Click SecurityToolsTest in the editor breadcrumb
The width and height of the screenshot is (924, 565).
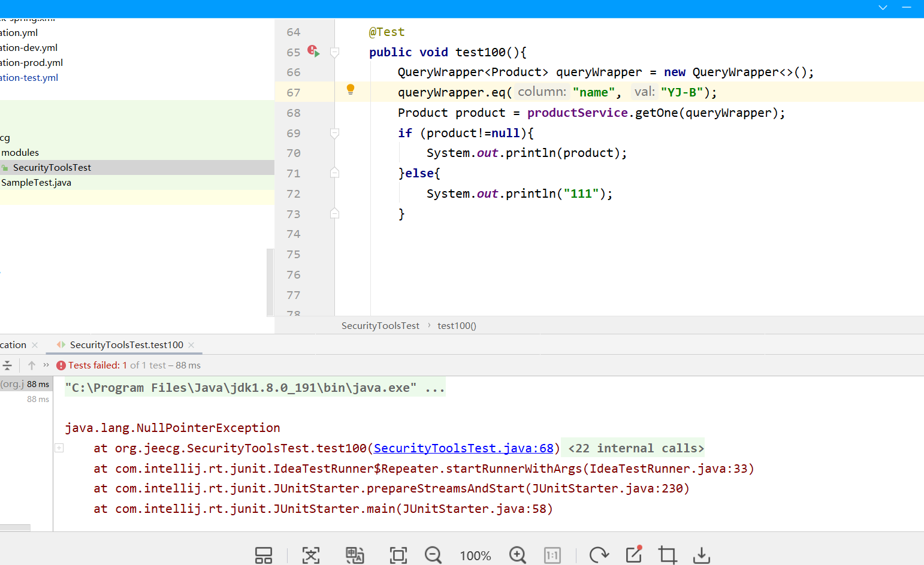coord(381,325)
